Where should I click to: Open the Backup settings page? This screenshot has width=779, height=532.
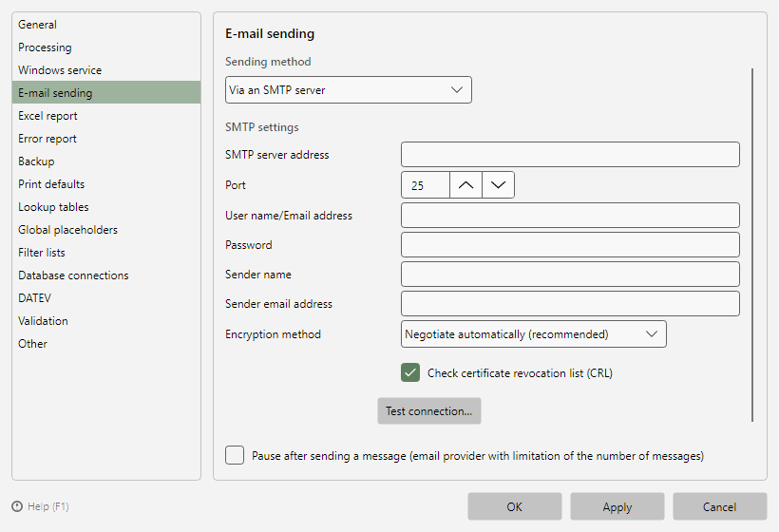106,161
